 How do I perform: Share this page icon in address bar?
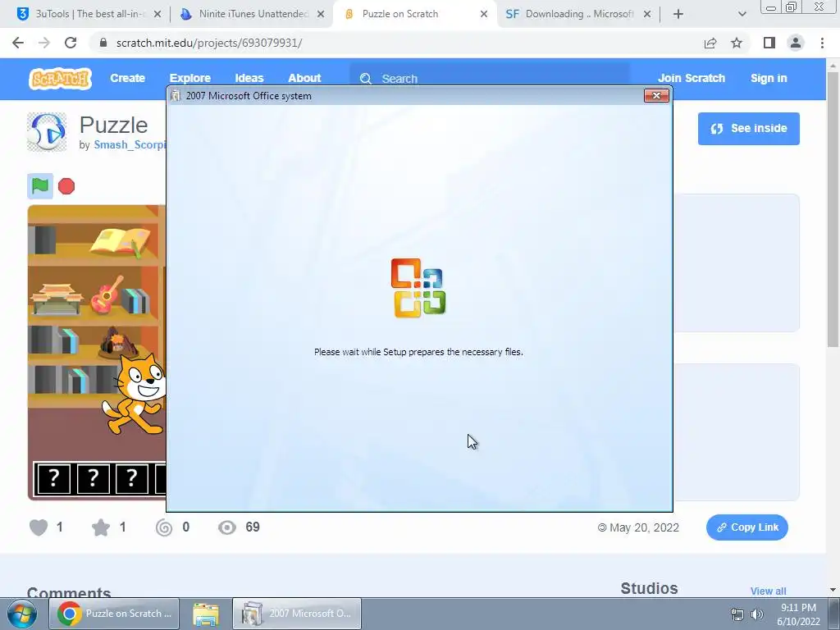710,43
